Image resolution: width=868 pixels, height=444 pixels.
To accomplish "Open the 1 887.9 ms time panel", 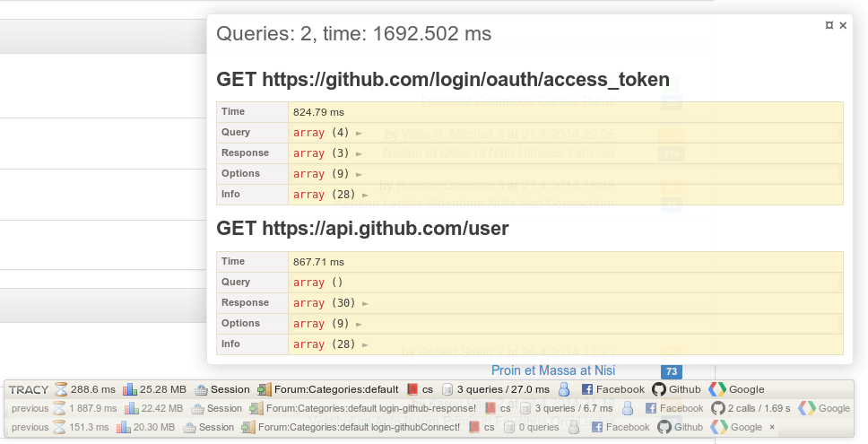I will point(84,408).
